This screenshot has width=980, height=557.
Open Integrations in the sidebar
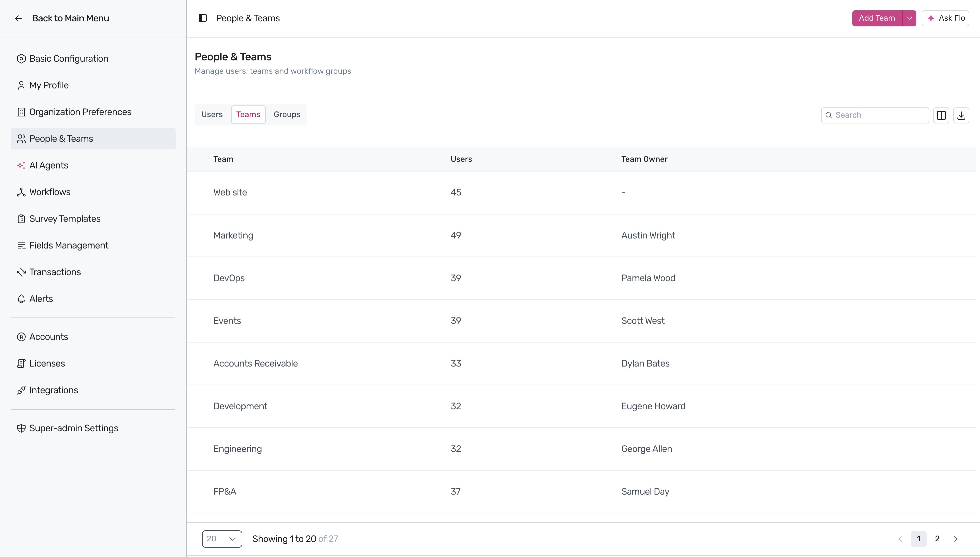[x=93, y=390]
